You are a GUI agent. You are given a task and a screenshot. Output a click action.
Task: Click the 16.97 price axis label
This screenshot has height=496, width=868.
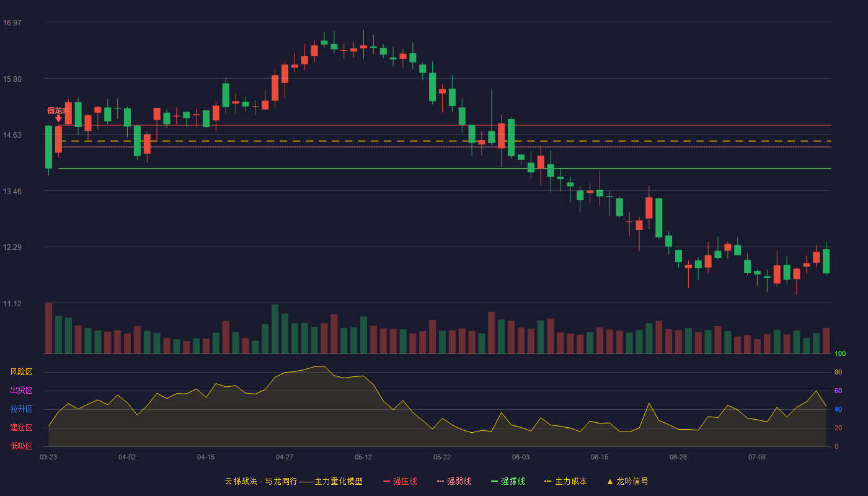12,23
